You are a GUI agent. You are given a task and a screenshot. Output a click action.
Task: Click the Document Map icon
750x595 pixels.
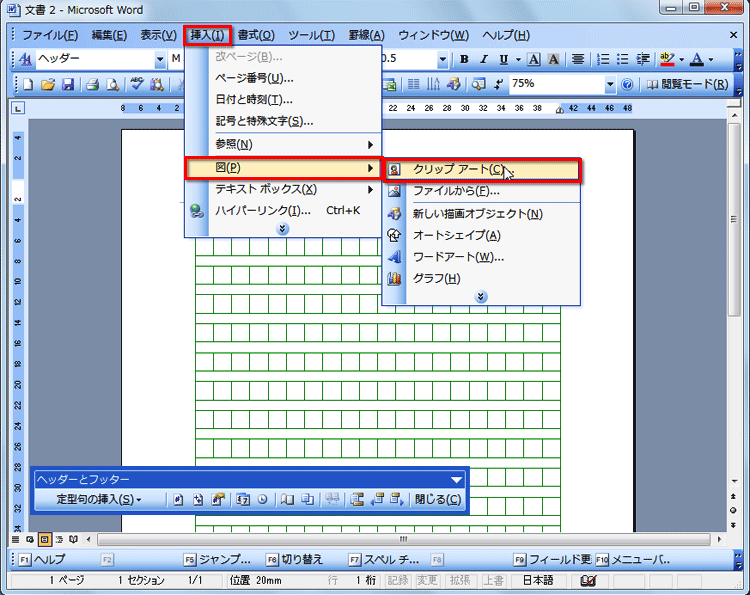click(x=478, y=85)
